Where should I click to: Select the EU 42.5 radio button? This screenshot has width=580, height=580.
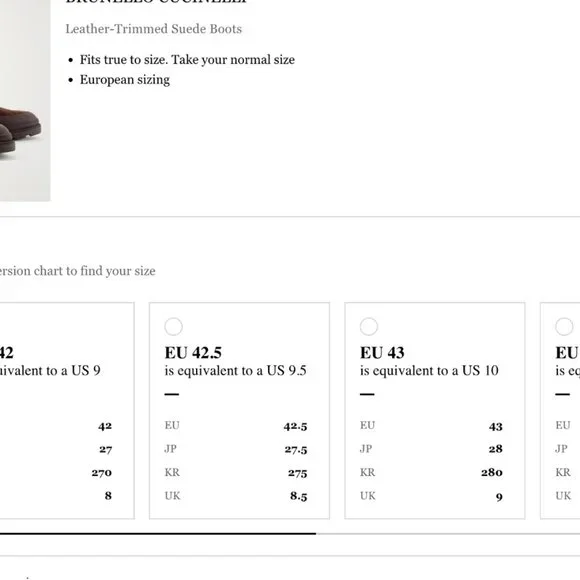tap(173, 327)
